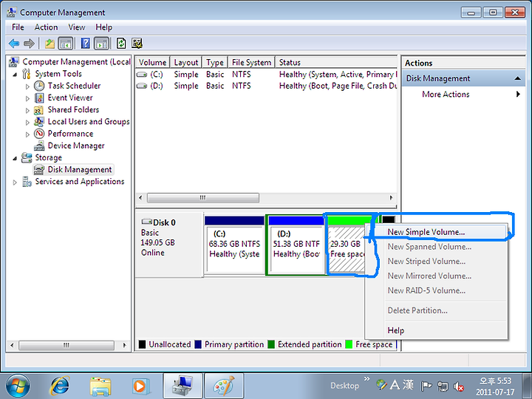Select Disk Management under Storage
The image size is (532, 399).
point(79,169)
